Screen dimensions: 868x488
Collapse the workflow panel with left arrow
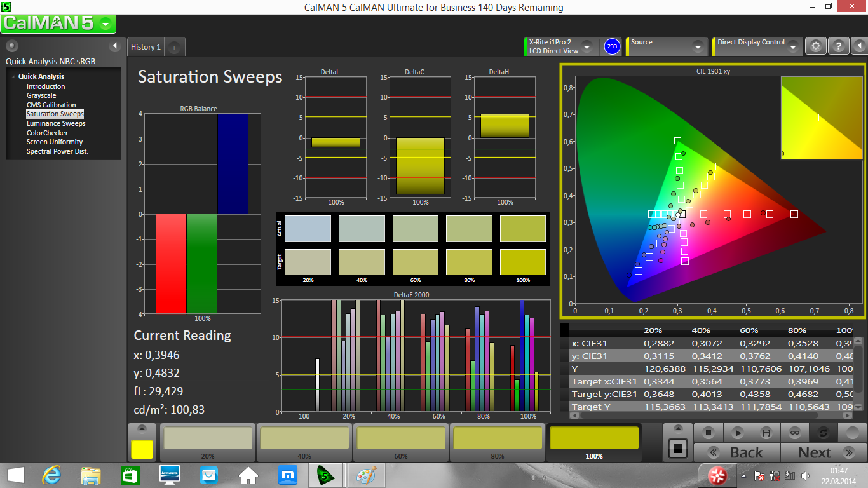(115, 46)
